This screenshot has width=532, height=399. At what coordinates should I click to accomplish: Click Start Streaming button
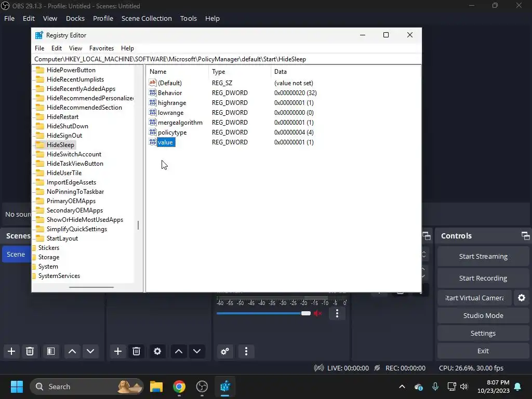tap(483, 257)
